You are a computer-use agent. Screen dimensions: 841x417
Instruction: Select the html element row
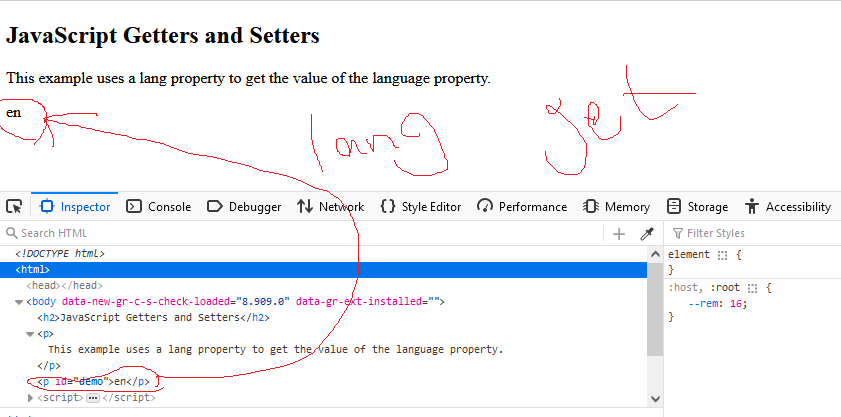pyautogui.click(x=324, y=270)
